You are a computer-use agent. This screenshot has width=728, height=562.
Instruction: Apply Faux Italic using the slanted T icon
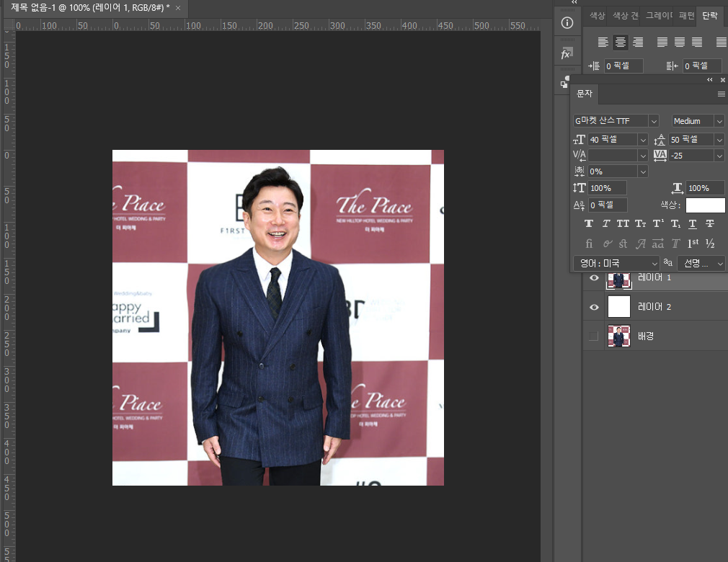tap(605, 223)
